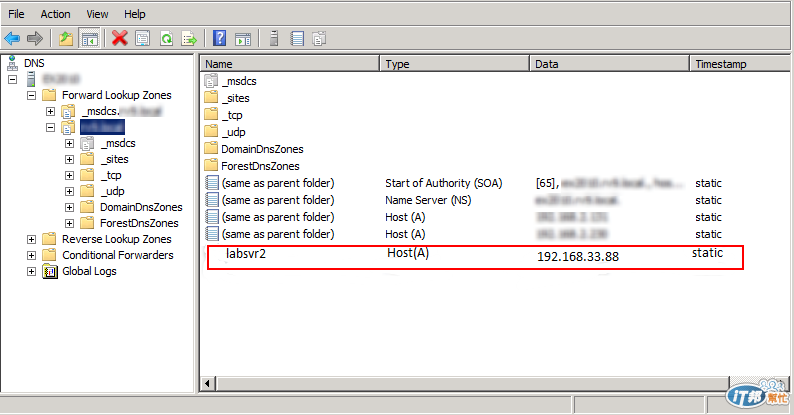Select Conditional Forwarders in the tree
Image resolution: width=794 pixels, height=415 pixels.
coord(117,255)
